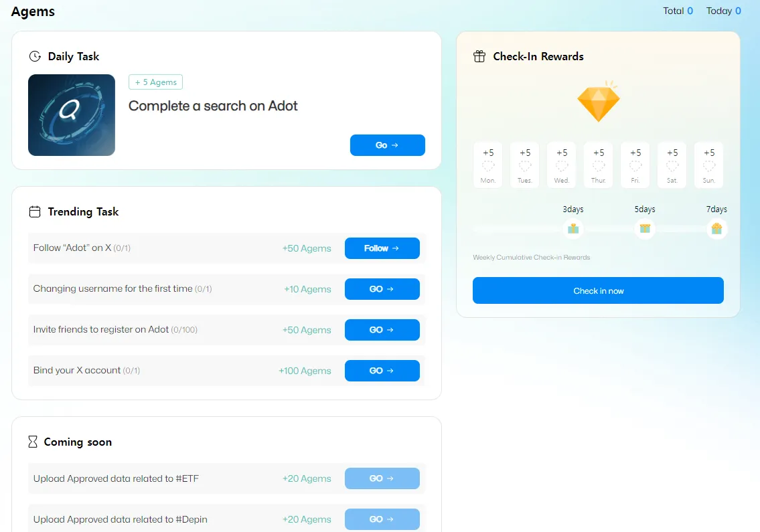Select the Monday +5 check-in tile
This screenshot has height=532, width=760.
tap(488, 165)
